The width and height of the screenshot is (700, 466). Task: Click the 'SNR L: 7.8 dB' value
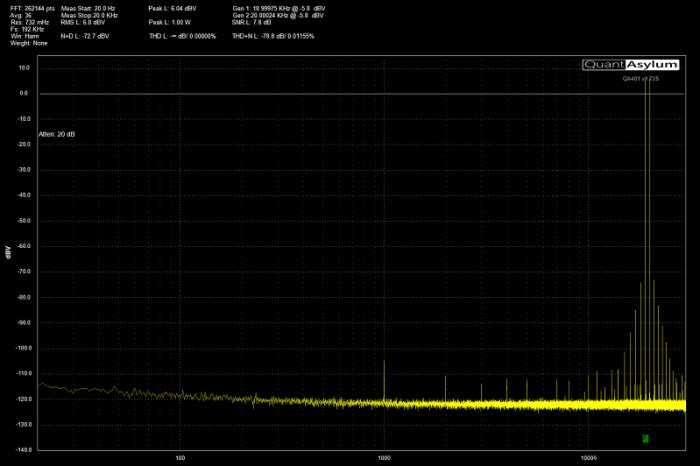[x=251, y=22]
